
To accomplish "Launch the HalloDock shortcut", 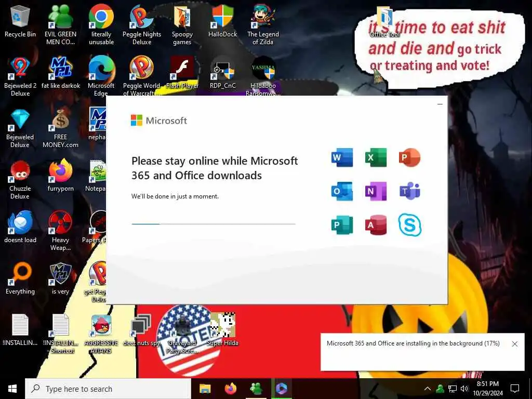I will [222, 21].
